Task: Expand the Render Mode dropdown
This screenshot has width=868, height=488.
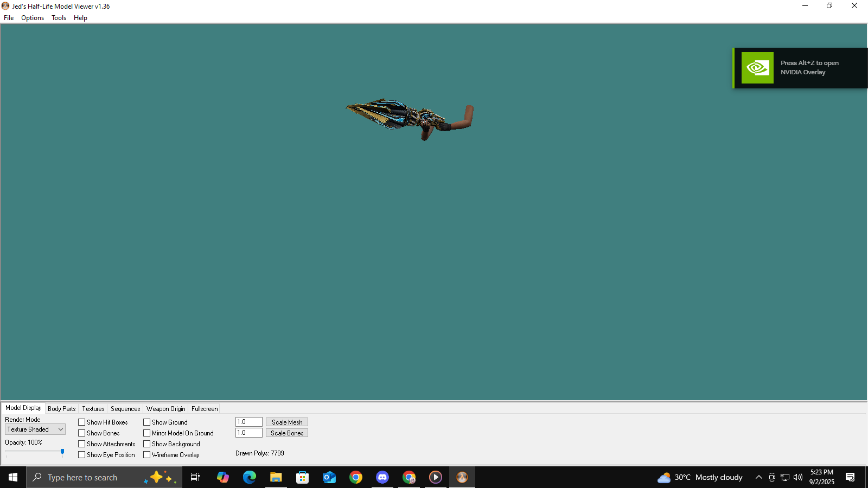Action: point(35,429)
